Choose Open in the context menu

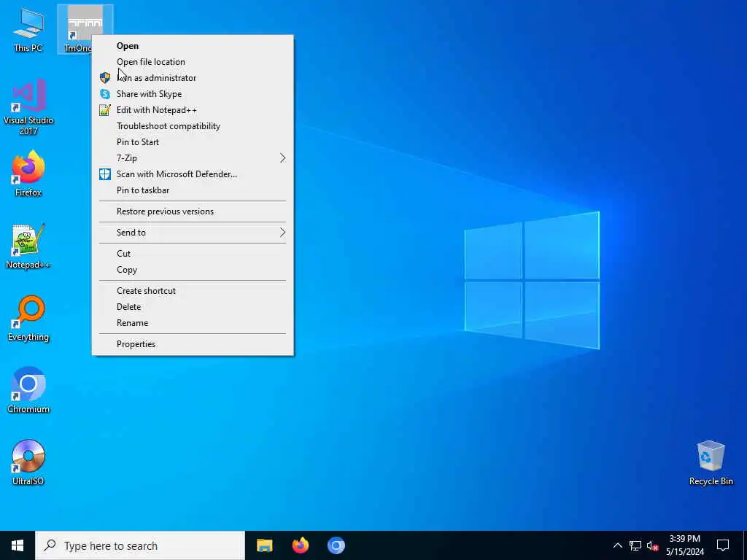(193, 46)
